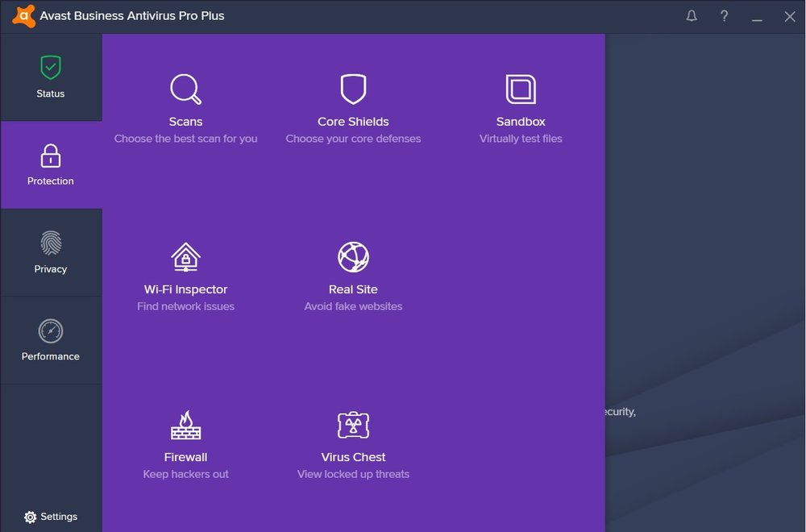Click 'Choose your core defenses' description

click(x=353, y=139)
